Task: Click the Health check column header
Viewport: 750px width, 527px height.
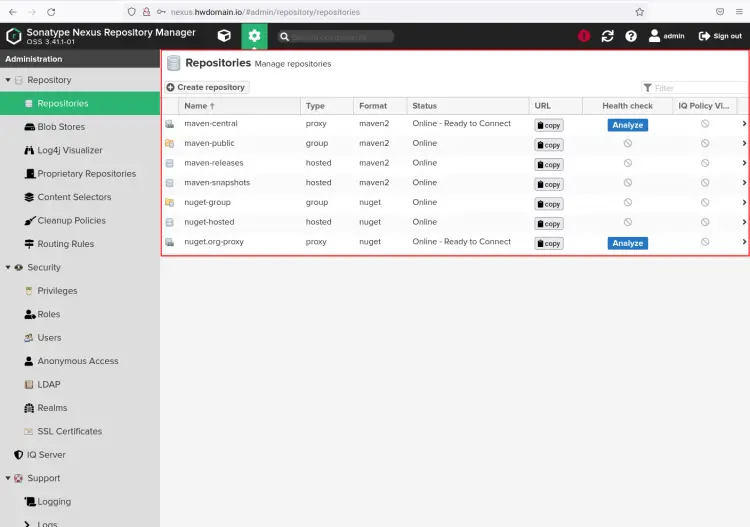Action: tap(627, 106)
